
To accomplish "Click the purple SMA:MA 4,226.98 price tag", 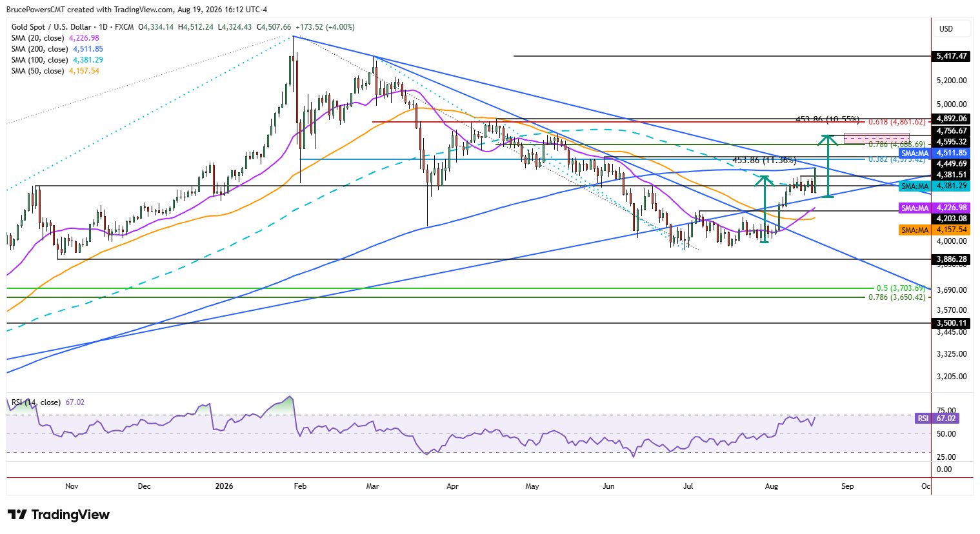I will coord(935,208).
